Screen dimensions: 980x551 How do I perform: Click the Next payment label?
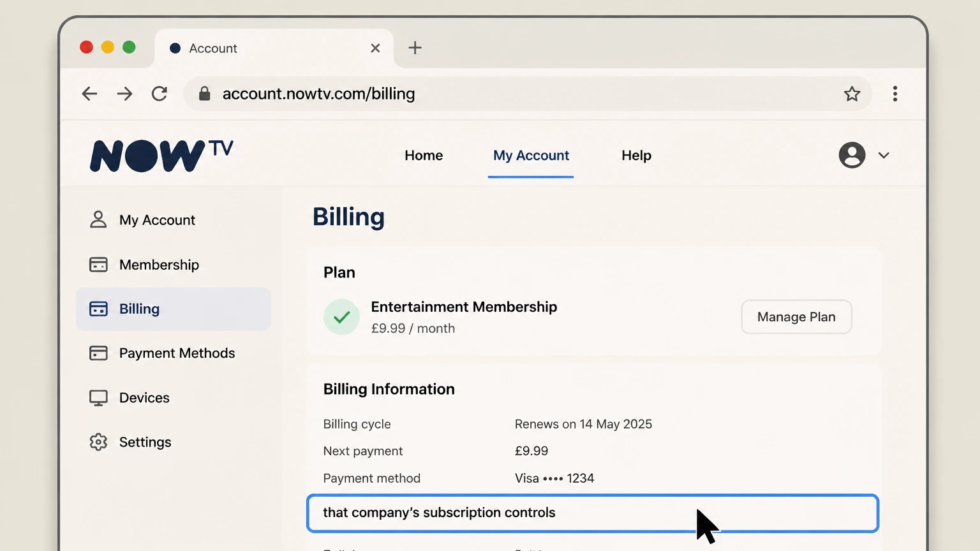click(363, 451)
